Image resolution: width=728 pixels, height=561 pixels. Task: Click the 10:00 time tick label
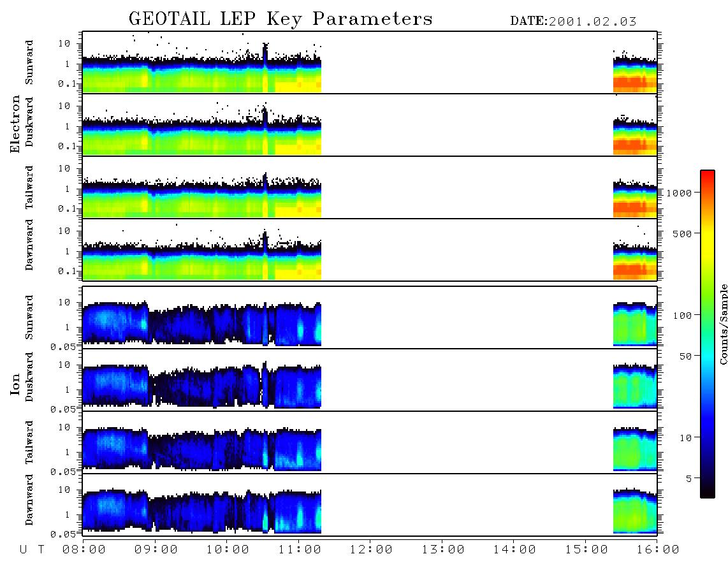[228, 550]
